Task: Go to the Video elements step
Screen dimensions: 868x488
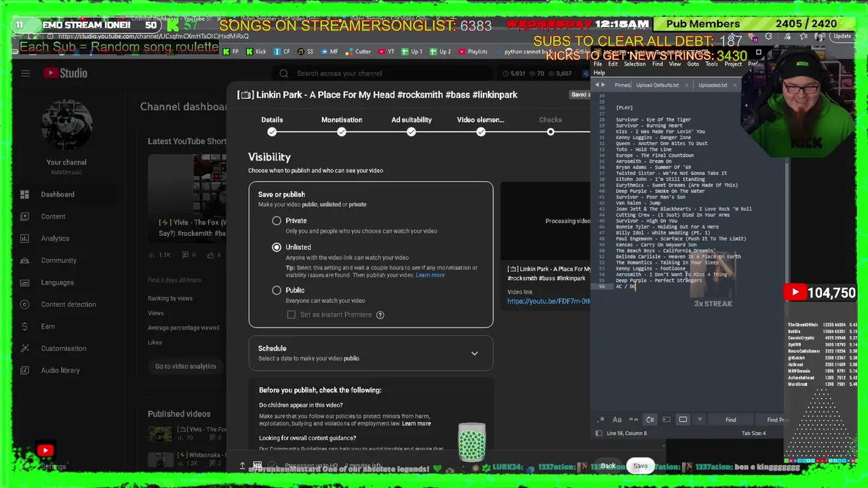Action: coord(481,125)
